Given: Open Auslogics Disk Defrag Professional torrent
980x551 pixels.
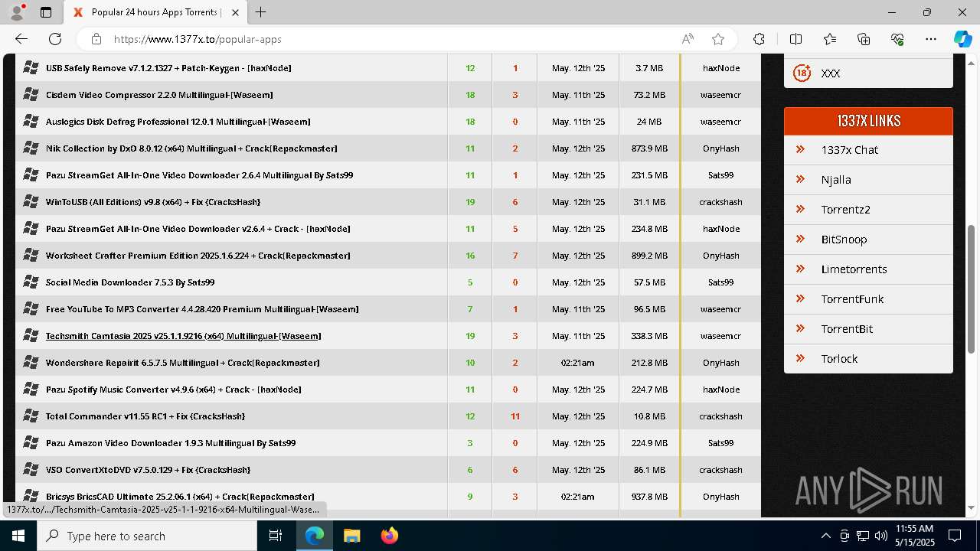Looking at the screenshot, I should pyautogui.click(x=178, y=122).
